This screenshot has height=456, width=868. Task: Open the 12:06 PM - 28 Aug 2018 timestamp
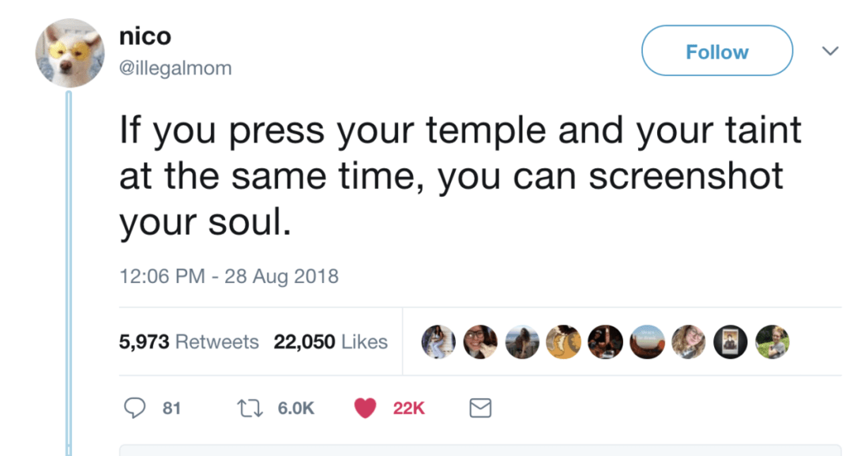pyautogui.click(x=229, y=277)
